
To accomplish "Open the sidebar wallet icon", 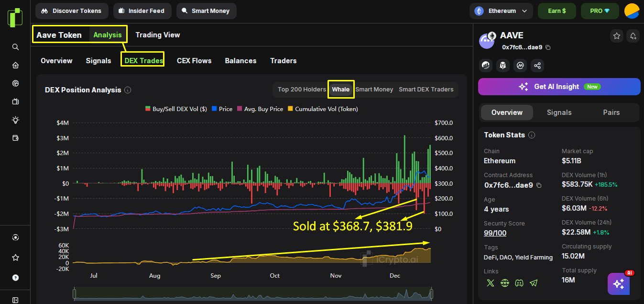I will pyautogui.click(x=15, y=138).
